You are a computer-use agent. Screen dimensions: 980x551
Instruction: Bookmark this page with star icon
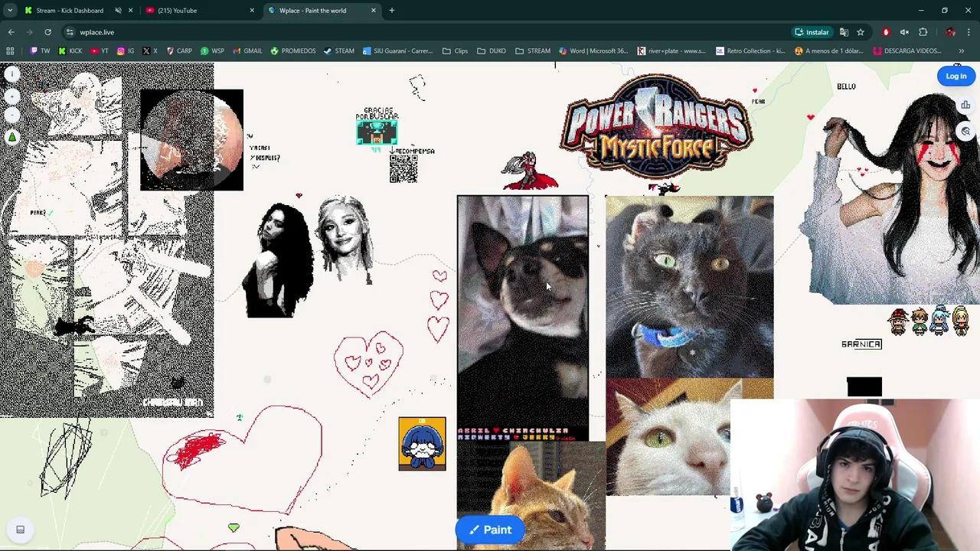coord(861,32)
